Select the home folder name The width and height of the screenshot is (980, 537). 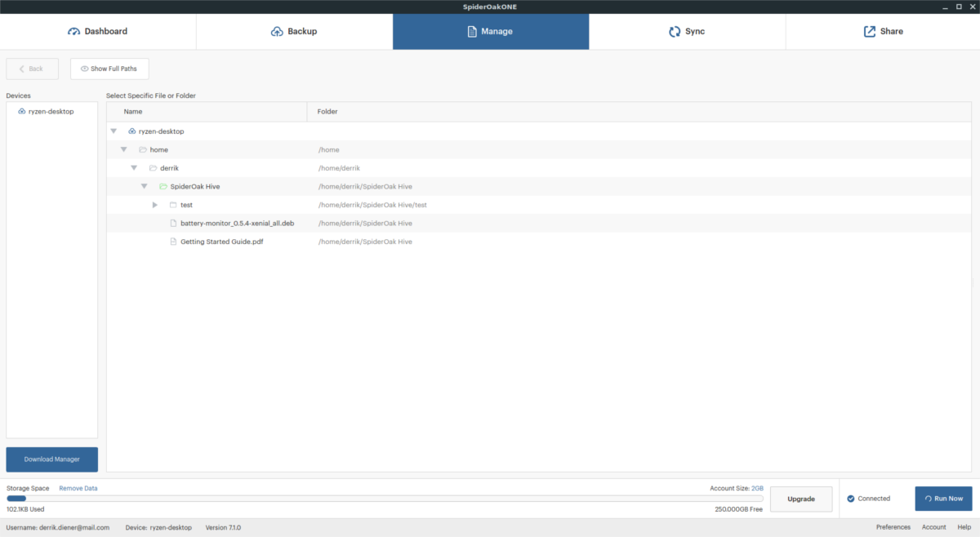click(x=158, y=150)
